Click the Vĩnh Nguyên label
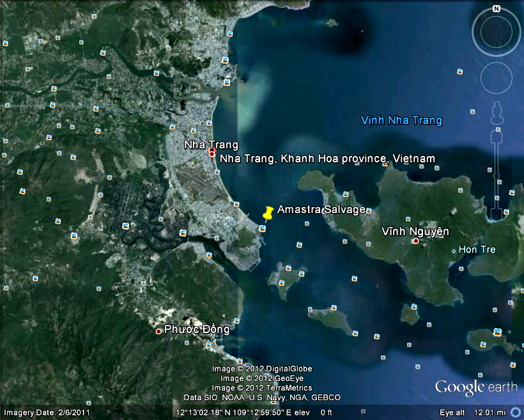Viewport: 524px width, 420px height. point(415,231)
